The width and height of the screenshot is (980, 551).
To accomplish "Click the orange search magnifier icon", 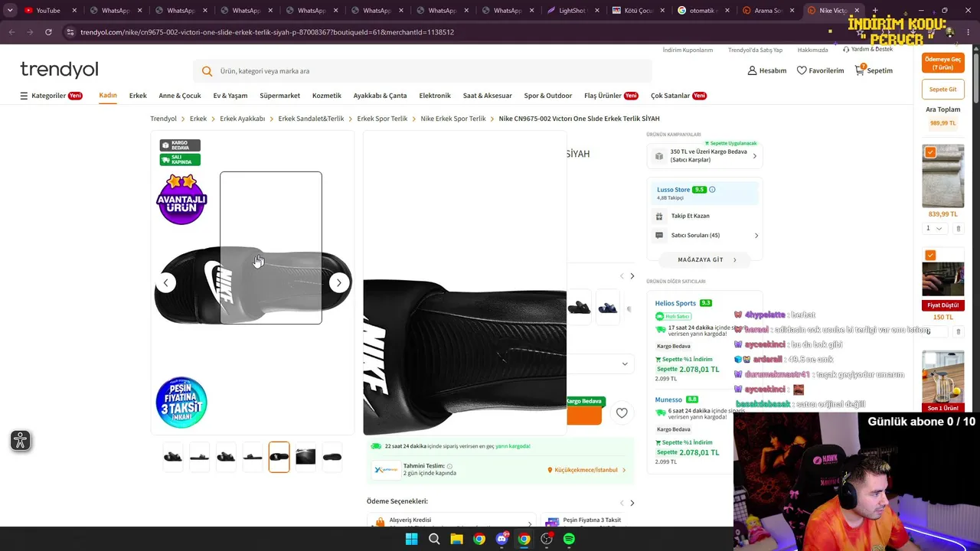I will [207, 71].
